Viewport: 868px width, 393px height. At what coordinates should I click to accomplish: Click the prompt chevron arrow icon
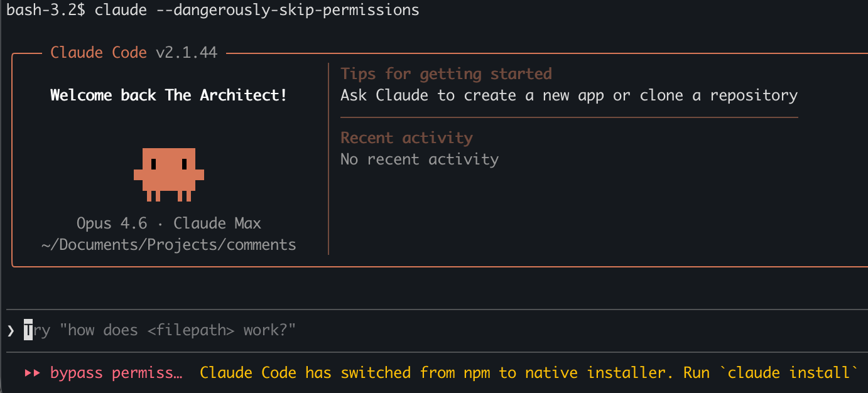[11, 330]
